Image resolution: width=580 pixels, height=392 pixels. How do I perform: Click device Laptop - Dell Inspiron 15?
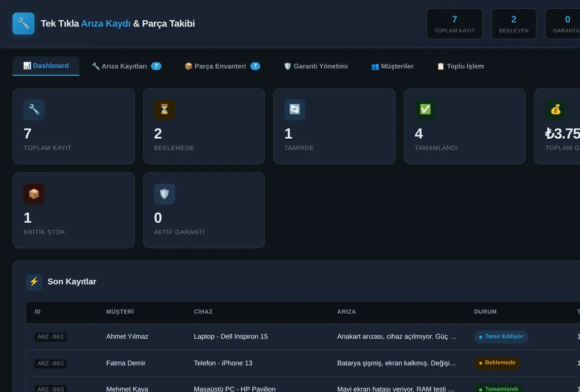[x=231, y=336]
